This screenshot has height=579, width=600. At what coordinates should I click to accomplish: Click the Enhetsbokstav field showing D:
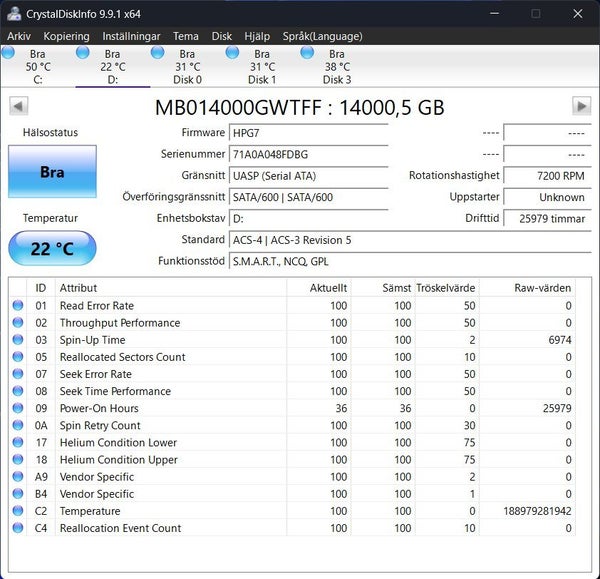click(x=308, y=219)
